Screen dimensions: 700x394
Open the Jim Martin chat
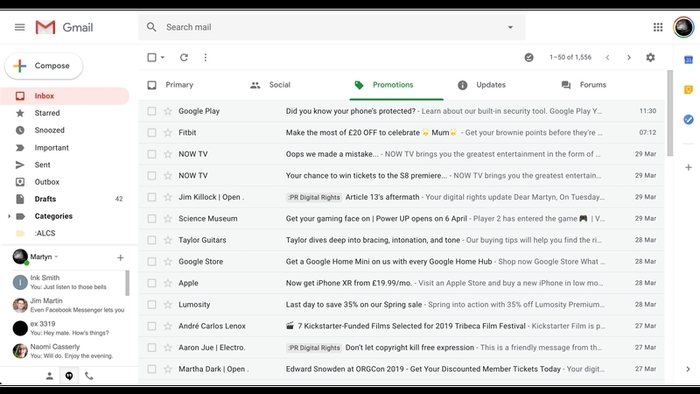(x=67, y=305)
